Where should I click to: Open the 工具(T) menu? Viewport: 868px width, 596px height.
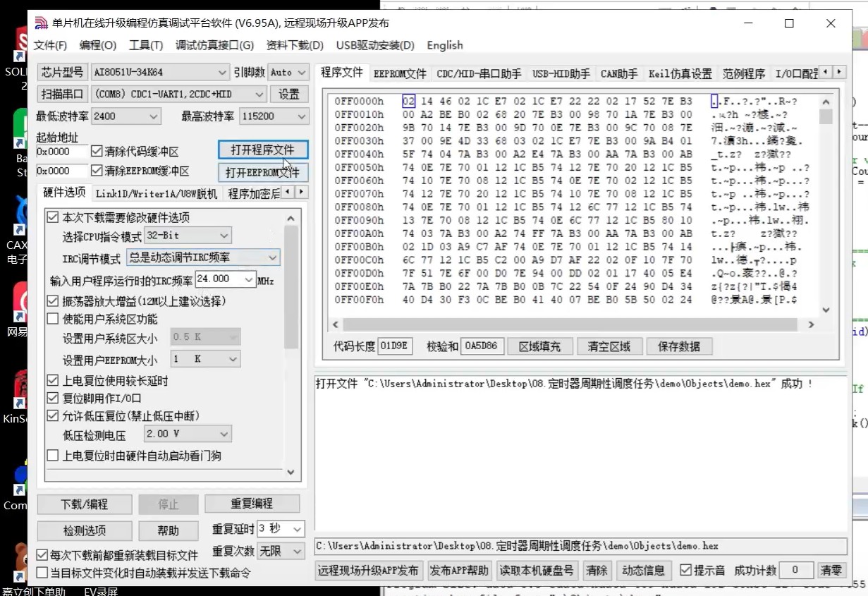146,45
